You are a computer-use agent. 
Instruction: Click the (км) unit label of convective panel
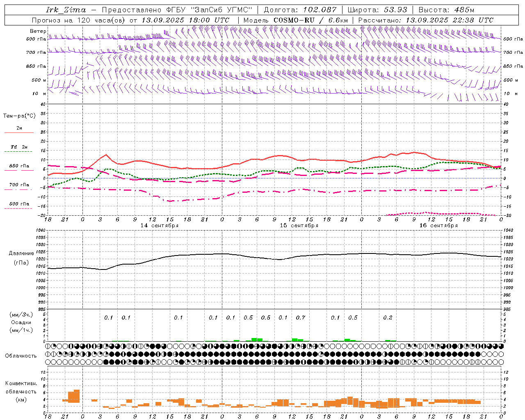[x=21, y=399]
